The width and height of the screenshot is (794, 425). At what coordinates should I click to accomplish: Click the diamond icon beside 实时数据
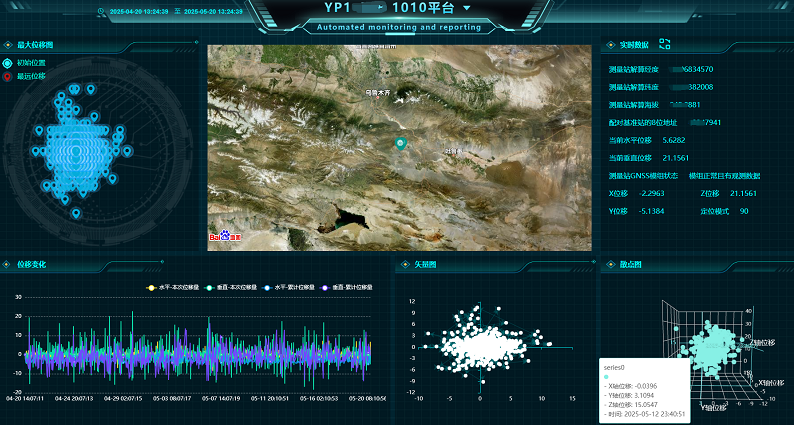[x=610, y=45]
